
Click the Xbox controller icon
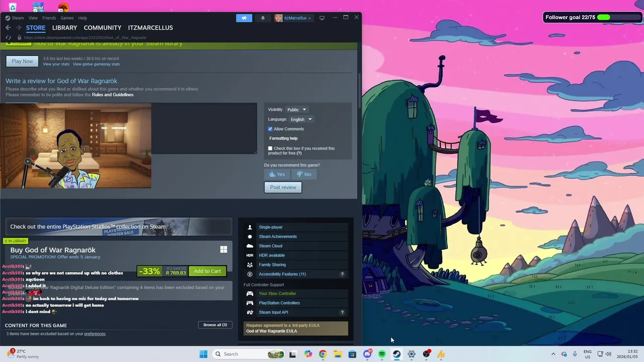pos(250,294)
